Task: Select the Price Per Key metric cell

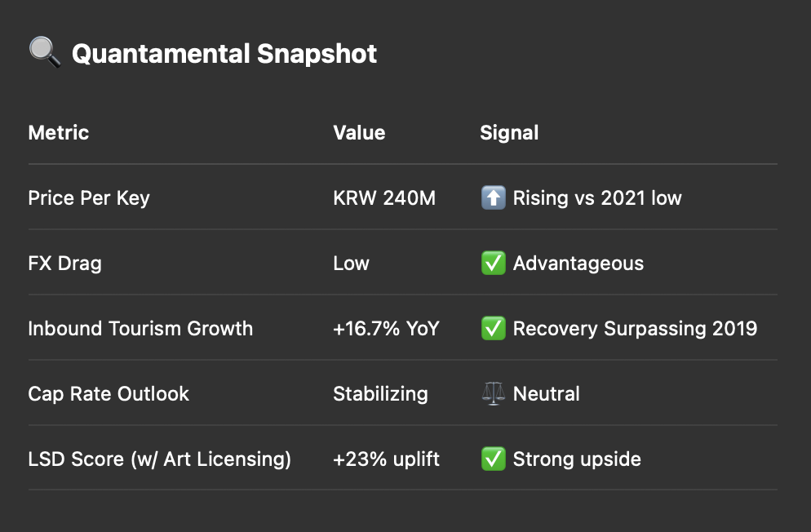Action: [89, 198]
